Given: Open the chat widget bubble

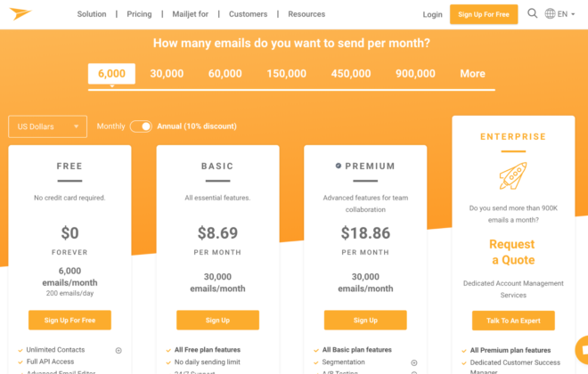Looking at the screenshot, I should tap(582, 350).
